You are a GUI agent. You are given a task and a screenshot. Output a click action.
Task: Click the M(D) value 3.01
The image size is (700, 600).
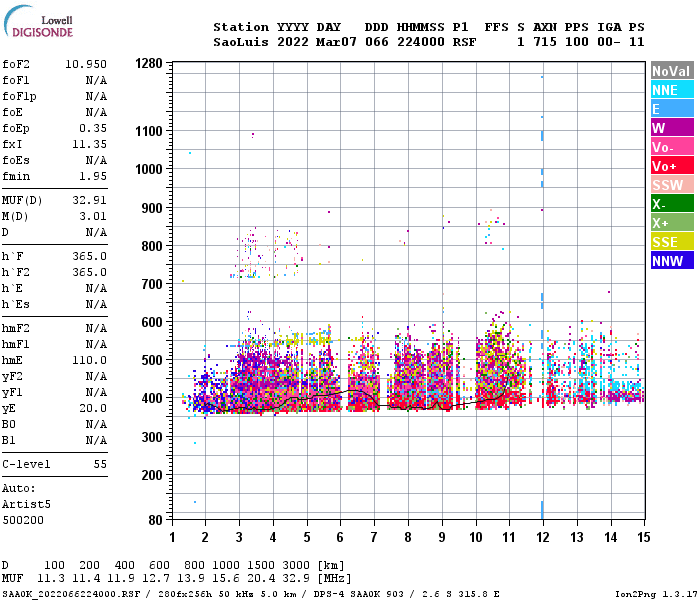click(93, 217)
